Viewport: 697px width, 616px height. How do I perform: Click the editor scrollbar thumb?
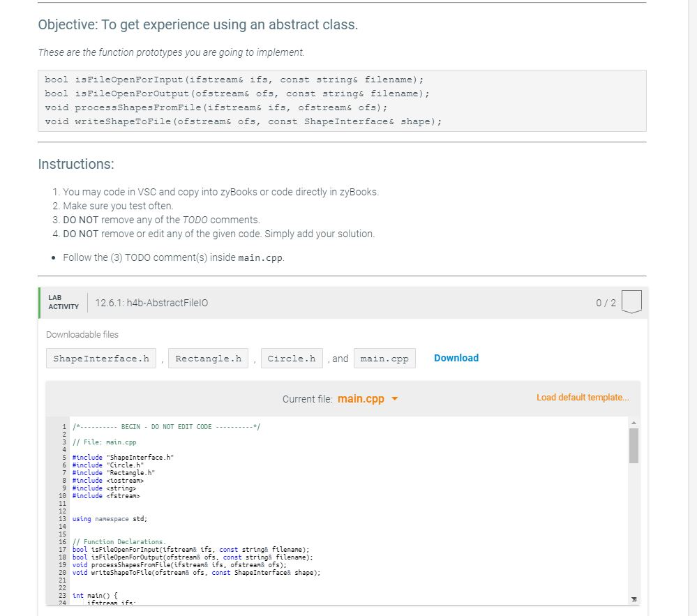(634, 446)
